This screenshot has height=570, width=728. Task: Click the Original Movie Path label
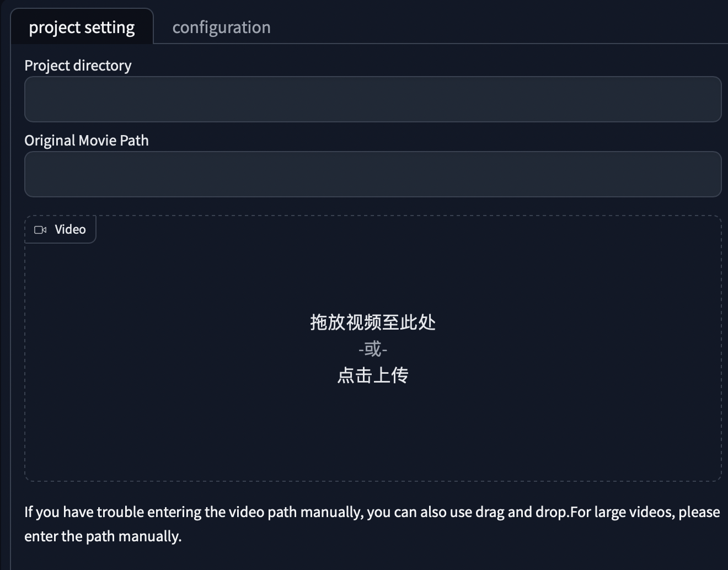[87, 140]
